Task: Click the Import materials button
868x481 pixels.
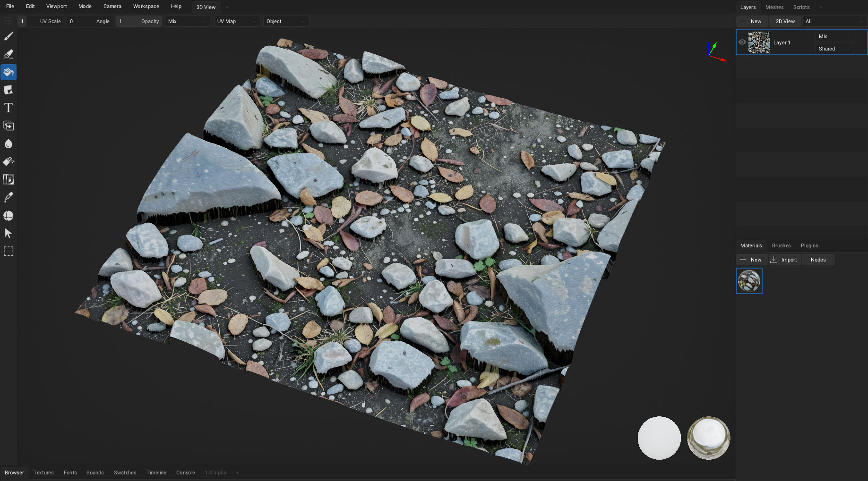Action: click(x=784, y=260)
